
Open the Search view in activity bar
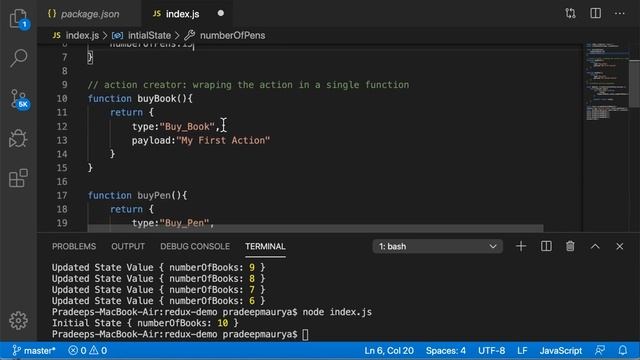point(18,58)
